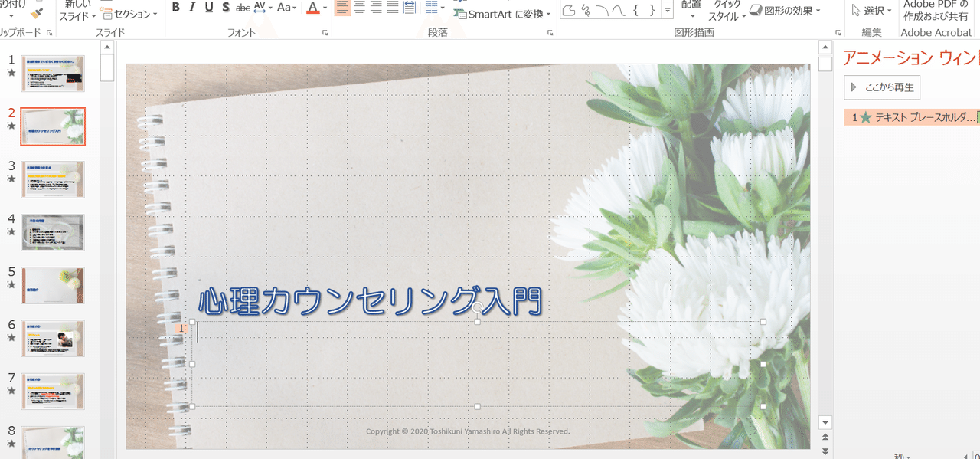
Task: Select the right brace shape
Action: [x=652, y=10]
